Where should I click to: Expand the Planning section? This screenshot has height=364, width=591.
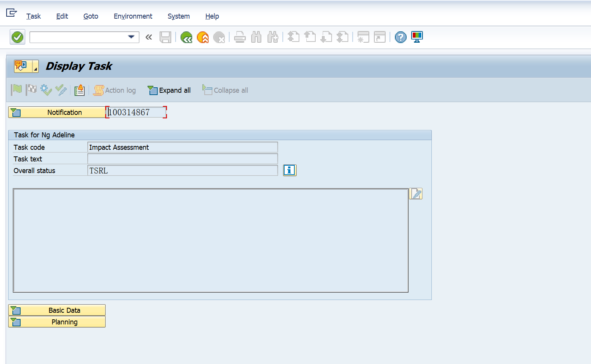pyautogui.click(x=57, y=322)
